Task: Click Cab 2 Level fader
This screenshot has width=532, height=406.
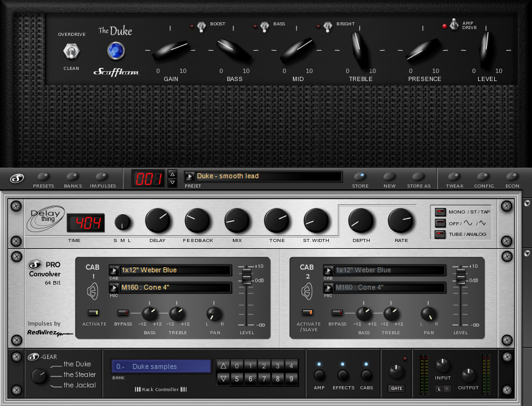Action: [460, 276]
